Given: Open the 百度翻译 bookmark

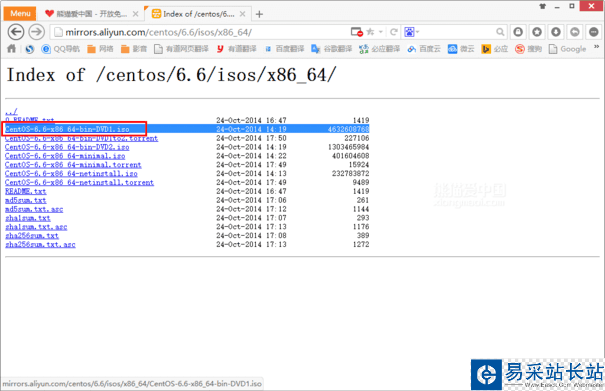Looking at the screenshot, I should (284, 49).
